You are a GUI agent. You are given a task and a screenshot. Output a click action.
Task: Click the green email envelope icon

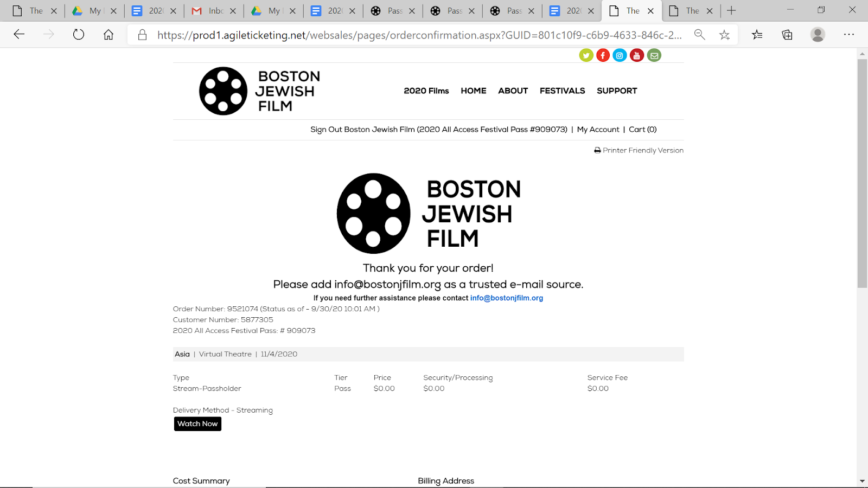pos(654,55)
